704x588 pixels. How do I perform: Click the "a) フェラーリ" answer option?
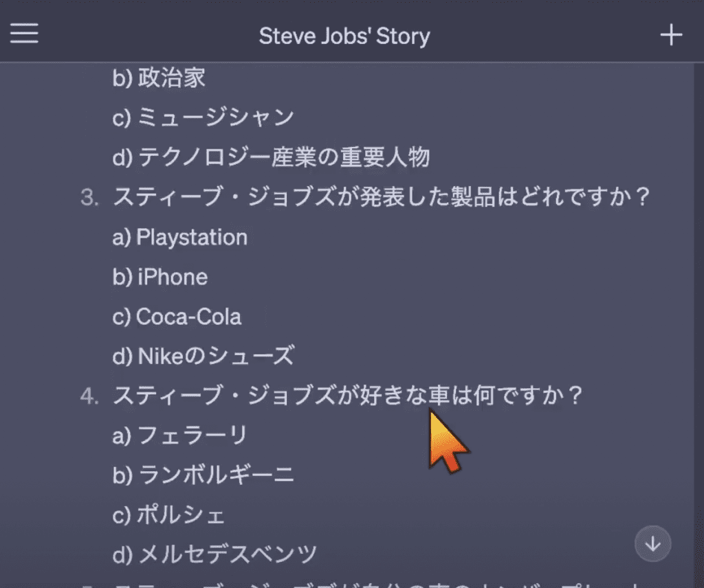click(179, 435)
